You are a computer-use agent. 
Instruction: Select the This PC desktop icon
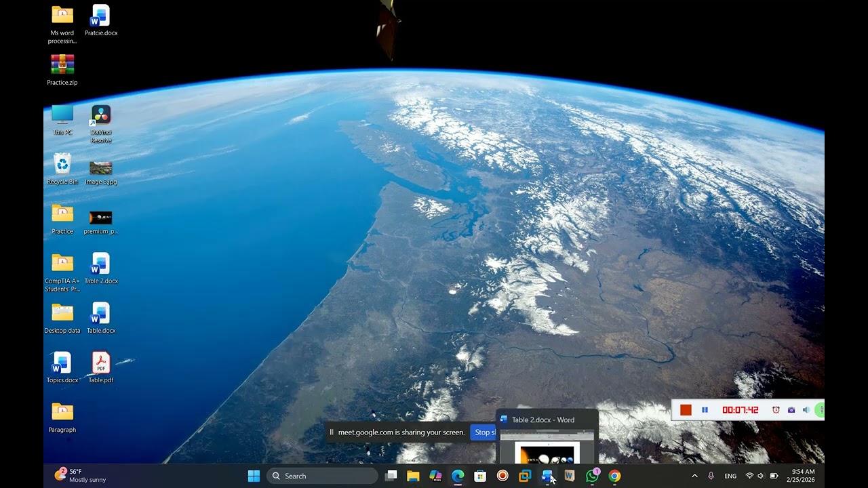pyautogui.click(x=62, y=120)
